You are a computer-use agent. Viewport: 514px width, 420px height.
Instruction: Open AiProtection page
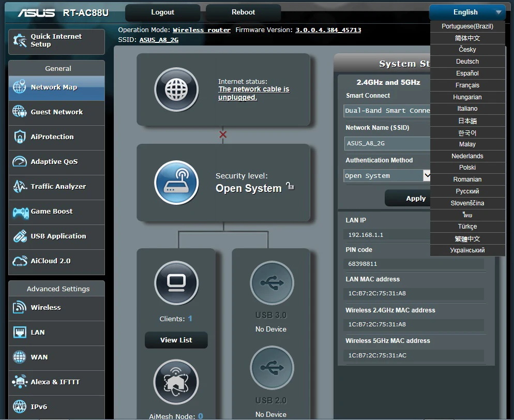click(x=56, y=138)
